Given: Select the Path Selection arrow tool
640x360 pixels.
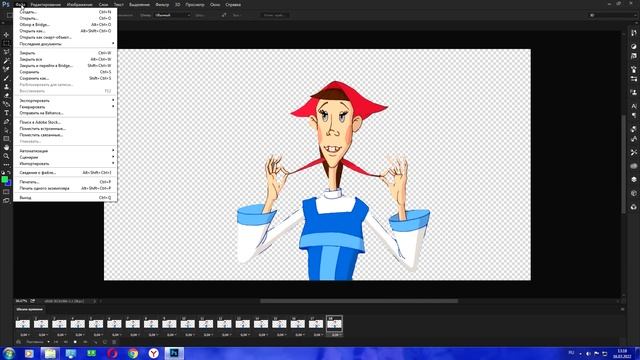Looking at the screenshot, I should pyautogui.click(x=6, y=130).
